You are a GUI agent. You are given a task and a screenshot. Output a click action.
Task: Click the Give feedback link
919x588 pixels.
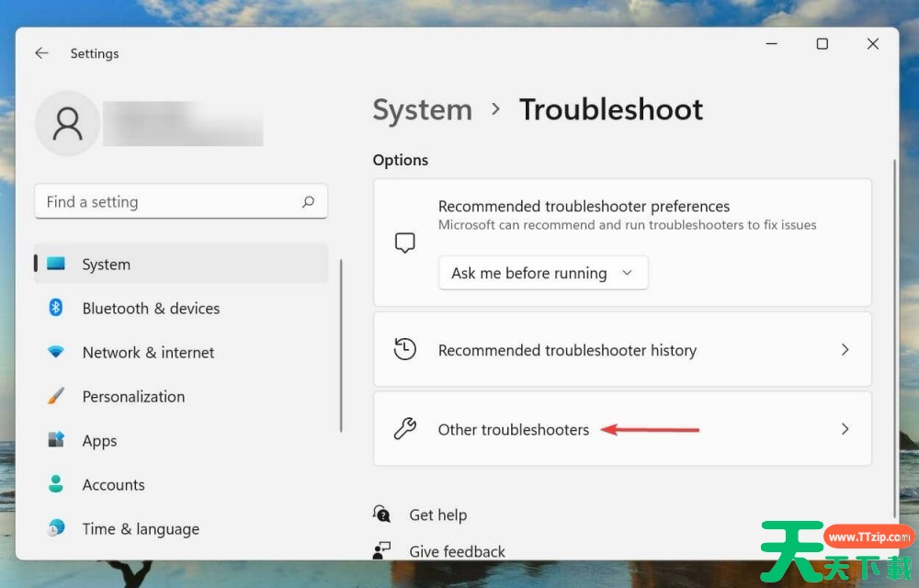point(457,551)
